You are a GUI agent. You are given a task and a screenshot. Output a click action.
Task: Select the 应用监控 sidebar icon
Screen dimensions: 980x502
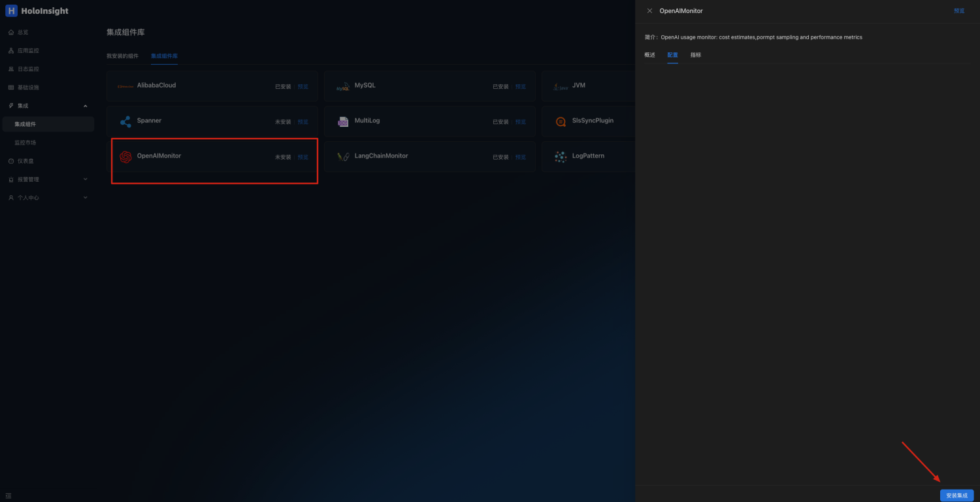pos(11,50)
